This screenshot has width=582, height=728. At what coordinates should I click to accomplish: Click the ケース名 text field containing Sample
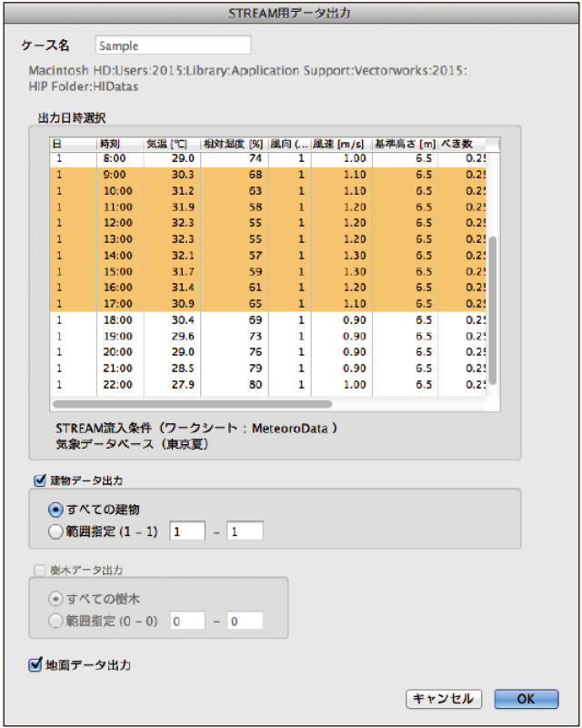[173, 45]
